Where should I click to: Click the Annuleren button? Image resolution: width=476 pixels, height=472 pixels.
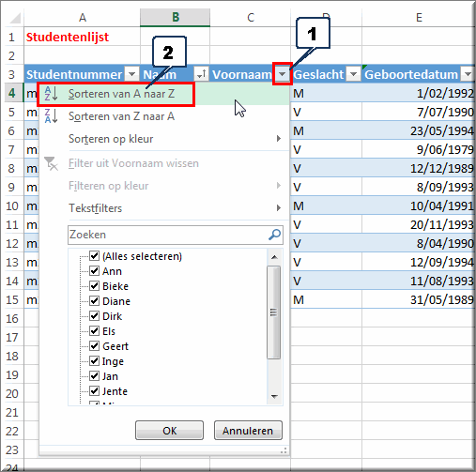tap(248, 431)
